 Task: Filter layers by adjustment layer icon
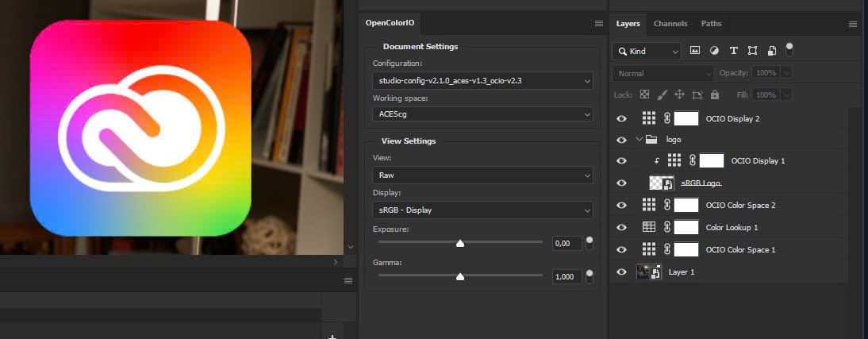pyautogui.click(x=714, y=50)
